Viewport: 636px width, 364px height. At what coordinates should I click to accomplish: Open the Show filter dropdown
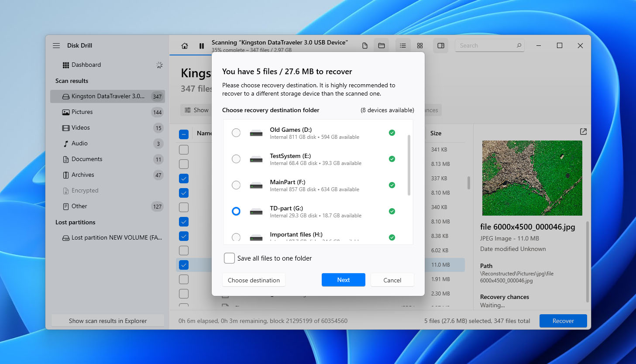pos(196,110)
